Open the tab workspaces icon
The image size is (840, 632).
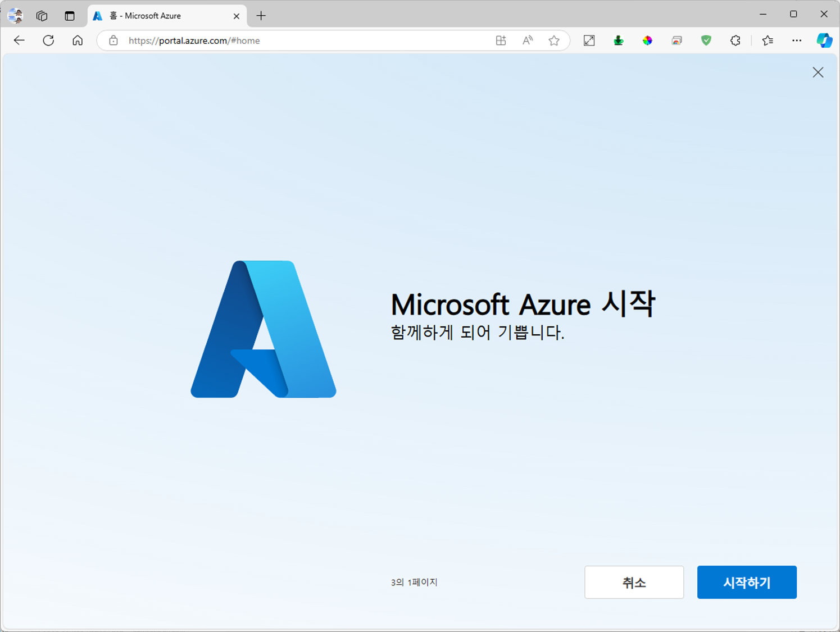coord(42,16)
